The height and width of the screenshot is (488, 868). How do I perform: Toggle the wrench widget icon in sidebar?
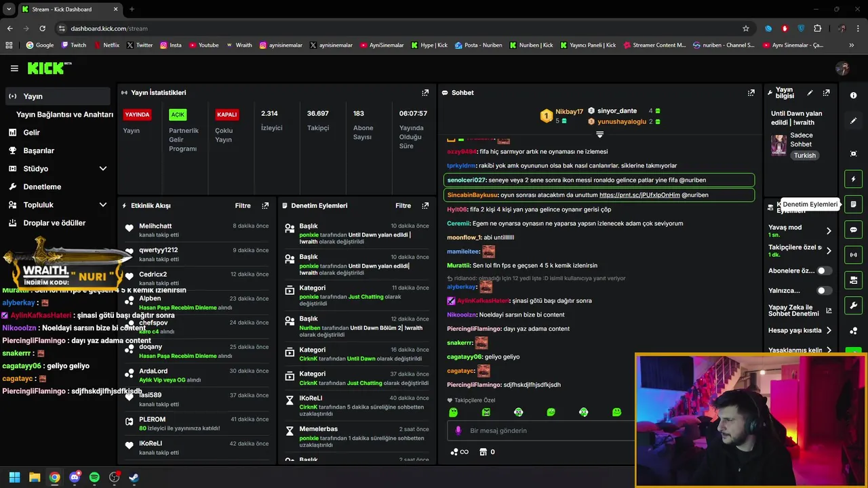pos(853,305)
